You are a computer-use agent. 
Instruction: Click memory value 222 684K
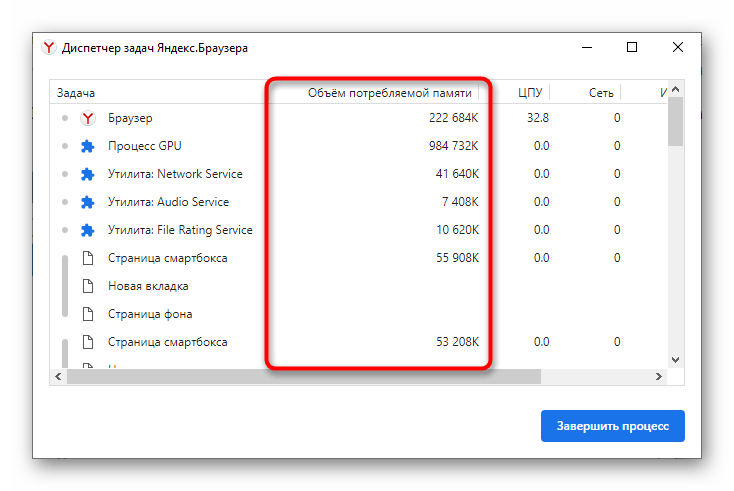(x=454, y=118)
